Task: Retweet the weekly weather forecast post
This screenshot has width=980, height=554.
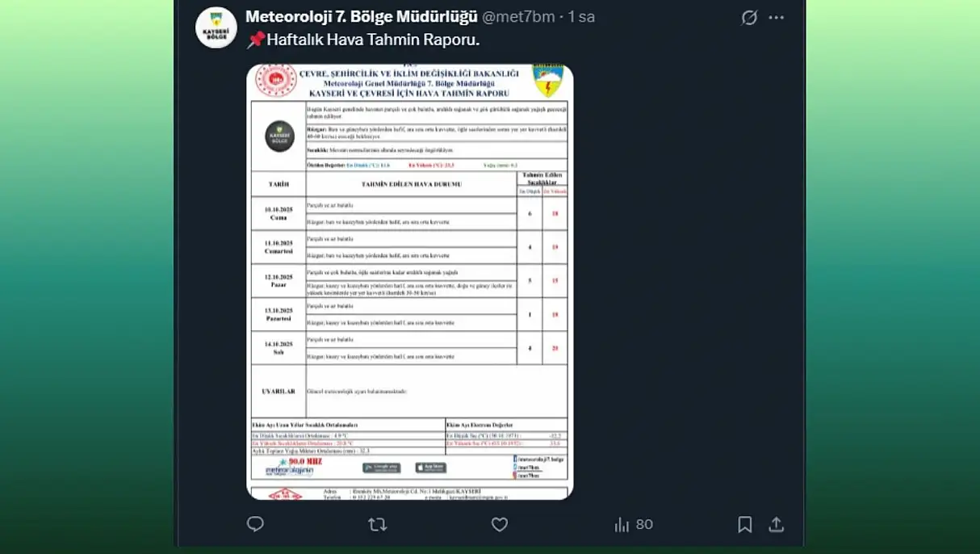Action: pyautogui.click(x=377, y=524)
